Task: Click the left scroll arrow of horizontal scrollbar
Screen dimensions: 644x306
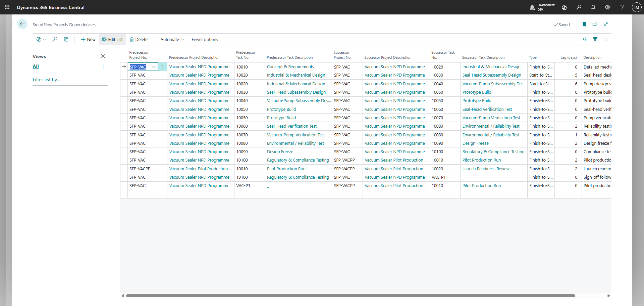Action: click(123, 296)
